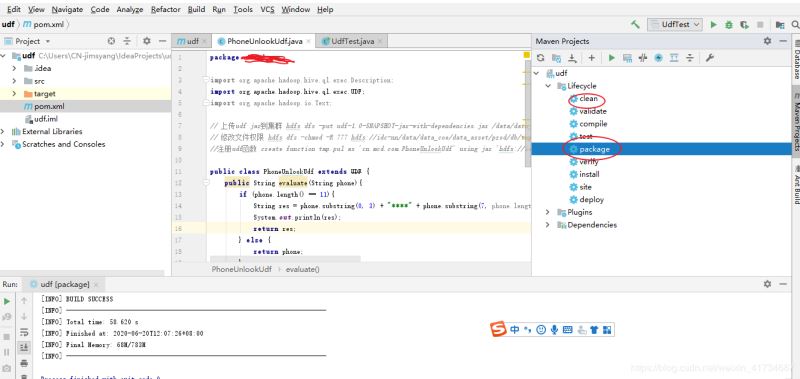Viewport: 800px width, 379px height.
Task: Expand the src folder
Action: click(14, 81)
